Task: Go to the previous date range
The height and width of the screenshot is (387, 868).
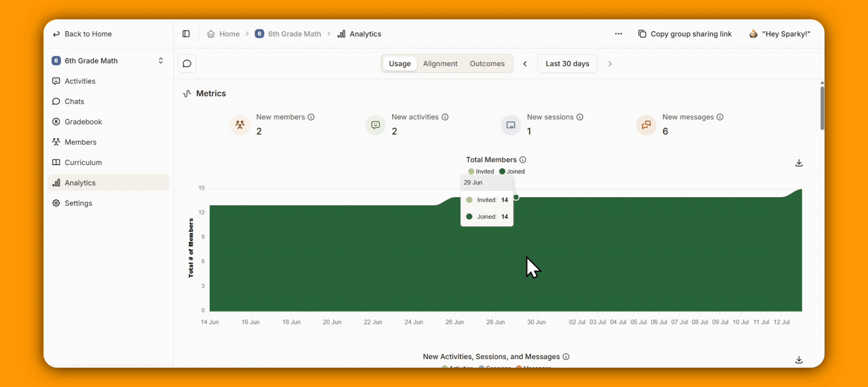Action: 525,63
